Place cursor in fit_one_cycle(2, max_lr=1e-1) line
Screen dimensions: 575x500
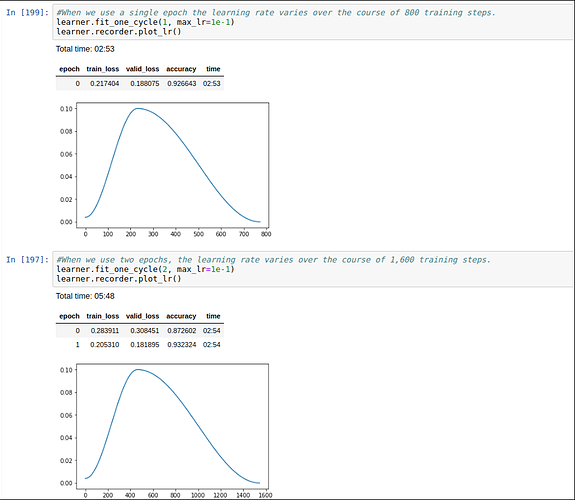(x=145, y=269)
